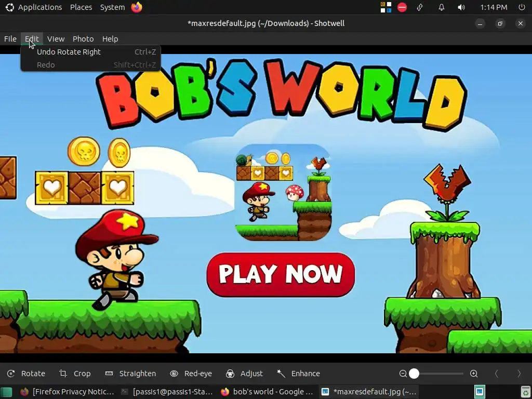
Task: Open the power button menu
Action: click(522, 7)
